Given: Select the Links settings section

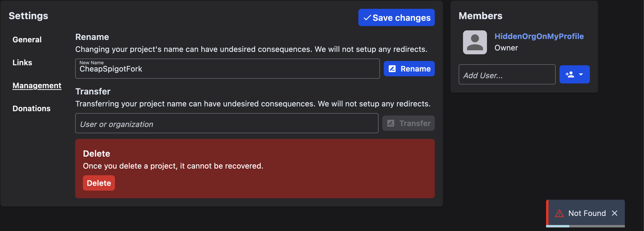Looking at the screenshot, I should (22, 62).
